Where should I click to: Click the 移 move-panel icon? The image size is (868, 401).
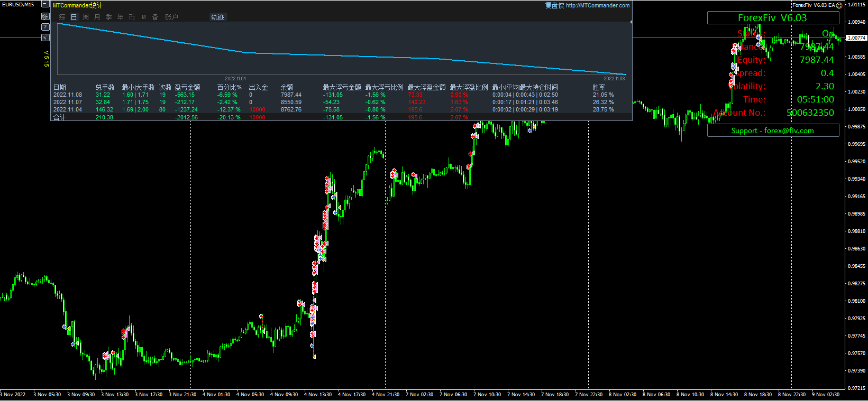click(45, 16)
